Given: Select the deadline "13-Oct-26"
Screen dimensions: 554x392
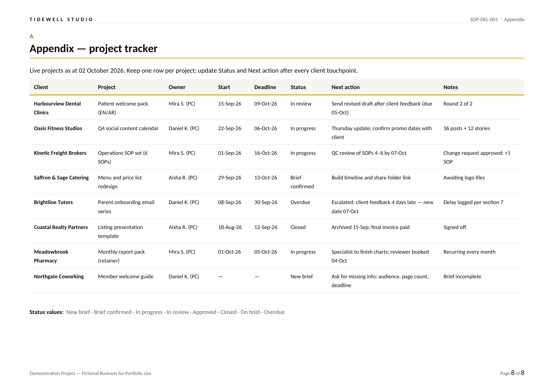Looking at the screenshot, I should click(266, 178).
